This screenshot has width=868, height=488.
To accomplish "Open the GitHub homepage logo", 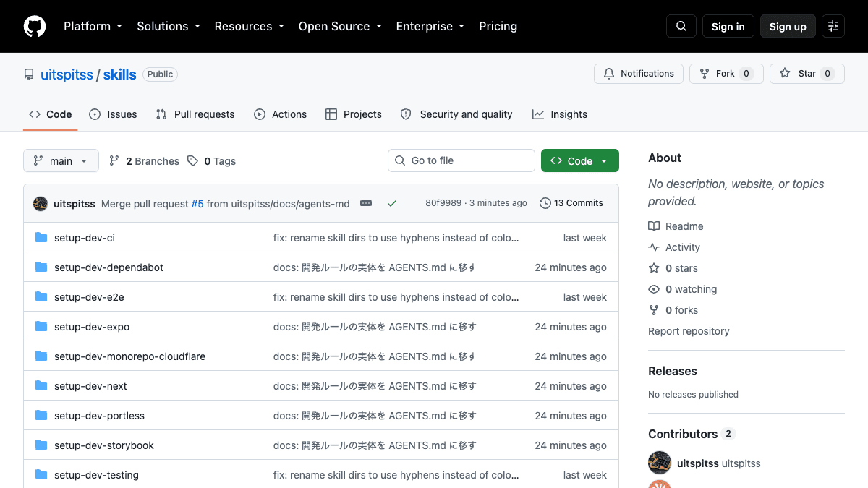I will pyautogui.click(x=35, y=26).
